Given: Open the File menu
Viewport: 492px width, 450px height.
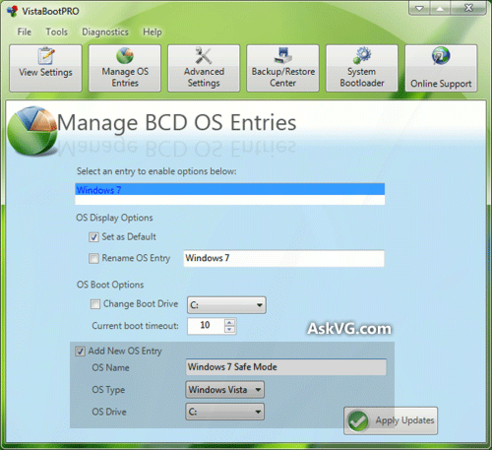Looking at the screenshot, I should [24, 32].
